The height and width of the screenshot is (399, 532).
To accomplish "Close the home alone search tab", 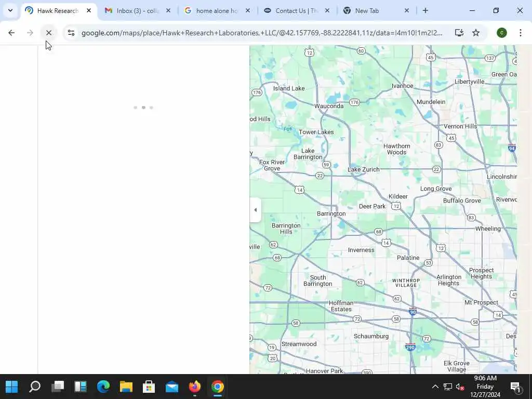I will click(x=248, y=10).
